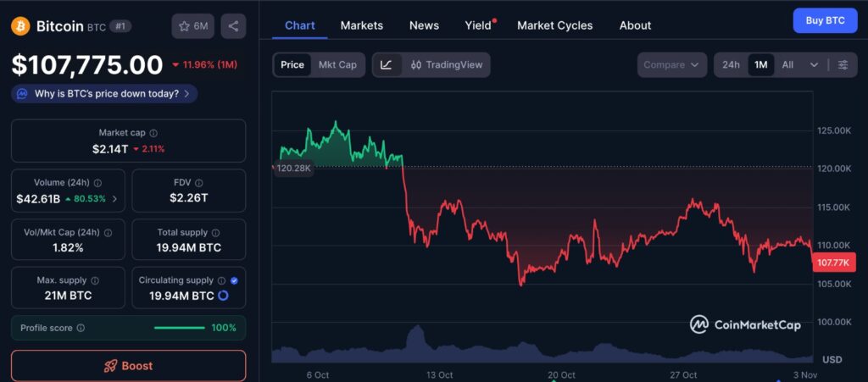Click info icon next to Circulating supply
The image size is (868, 382).
pyautogui.click(x=221, y=281)
